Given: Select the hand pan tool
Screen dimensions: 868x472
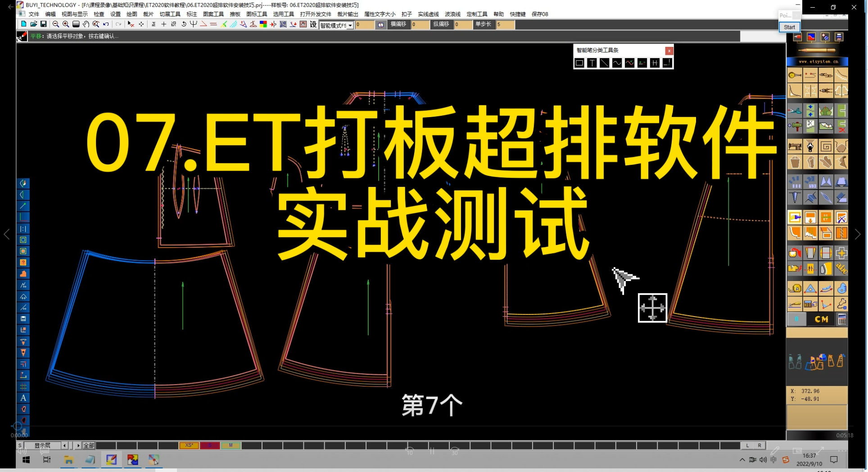Looking at the screenshot, I should (86, 24).
